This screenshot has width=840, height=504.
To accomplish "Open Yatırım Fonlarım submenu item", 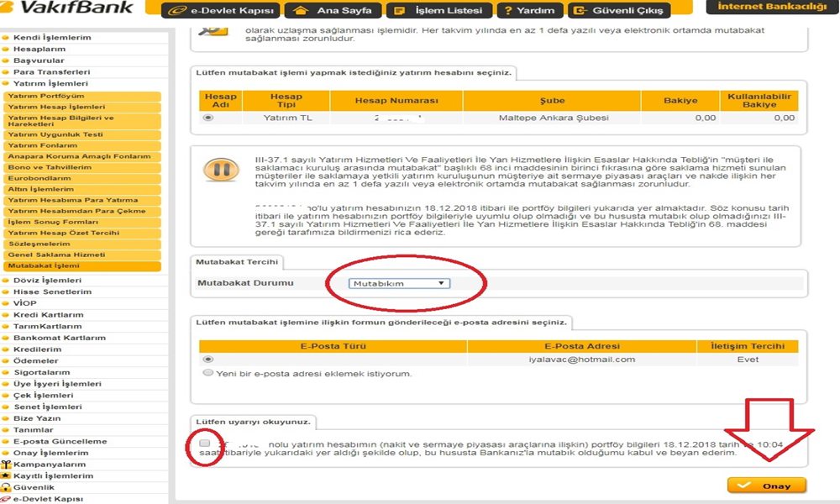I will pos(82,145).
